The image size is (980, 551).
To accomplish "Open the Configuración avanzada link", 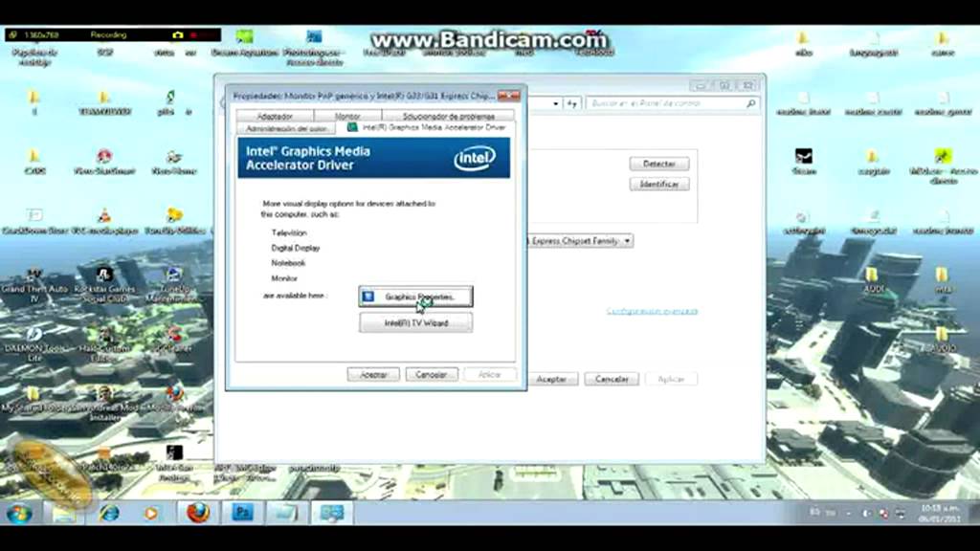I will tap(652, 311).
